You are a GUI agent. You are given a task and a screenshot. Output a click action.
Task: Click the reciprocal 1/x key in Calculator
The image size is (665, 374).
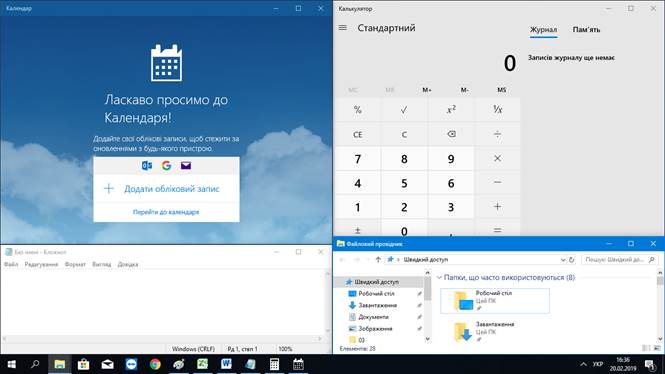(497, 110)
